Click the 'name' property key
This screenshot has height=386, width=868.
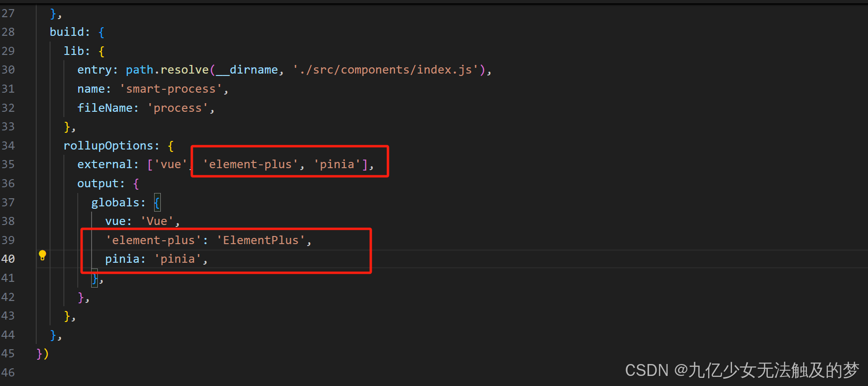point(91,89)
